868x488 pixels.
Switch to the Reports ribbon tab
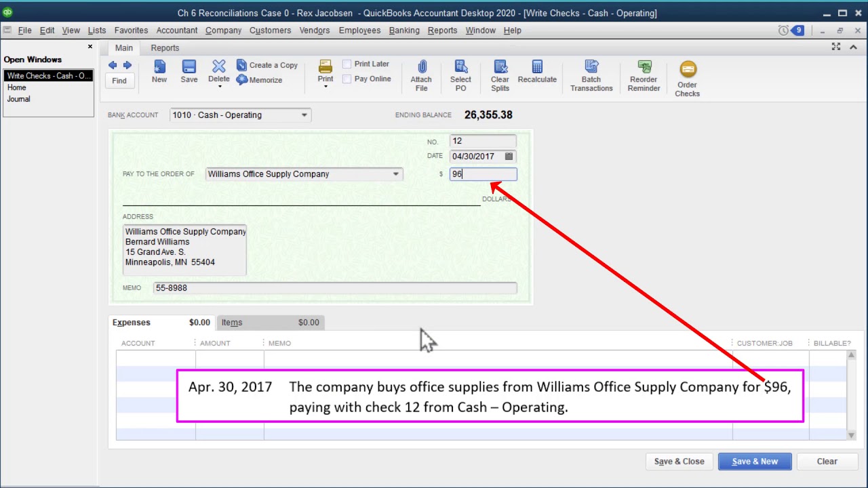click(165, 48)
